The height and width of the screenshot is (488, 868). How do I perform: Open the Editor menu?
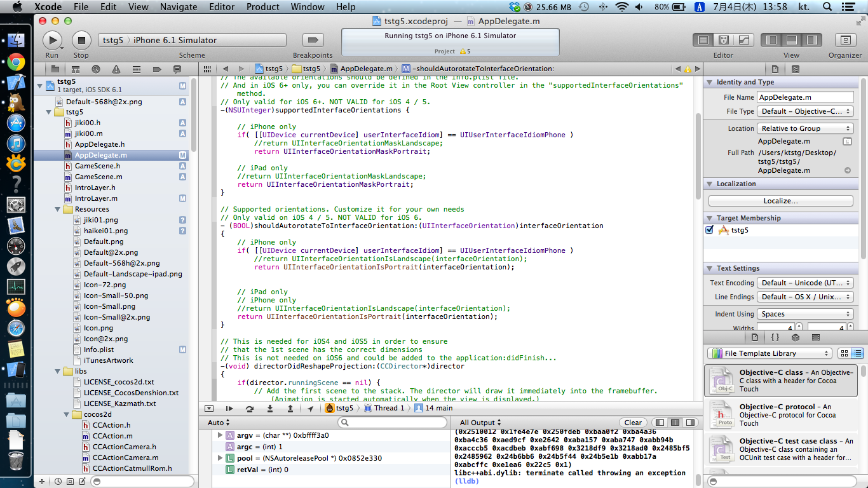pyautogui.click(x=222, y=7)
